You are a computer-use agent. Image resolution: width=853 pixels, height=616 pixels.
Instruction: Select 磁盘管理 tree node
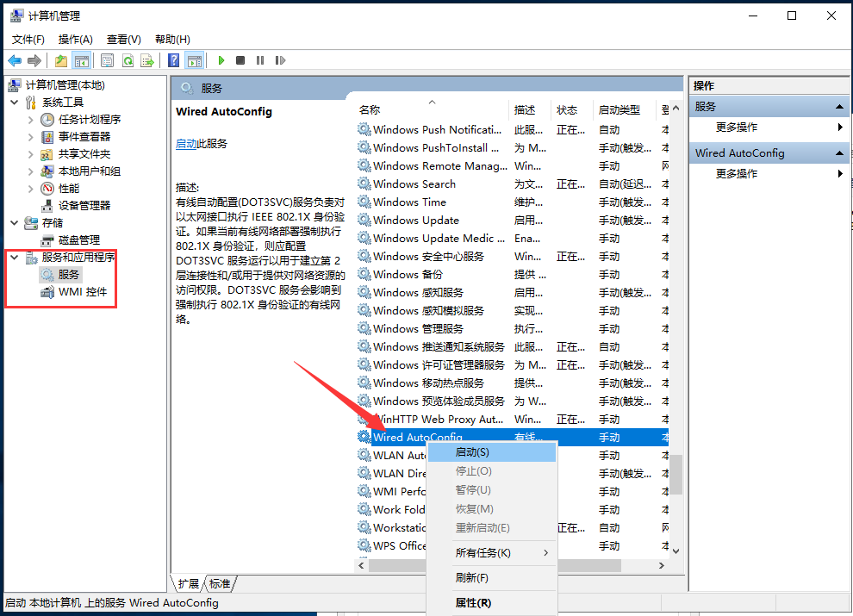tap(79, 240)
